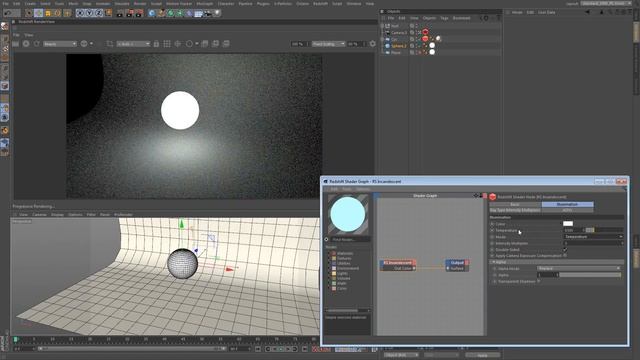The image size is (640, 360).
Task: Select the Output node in shader graph
Action: tap(457, 265)
